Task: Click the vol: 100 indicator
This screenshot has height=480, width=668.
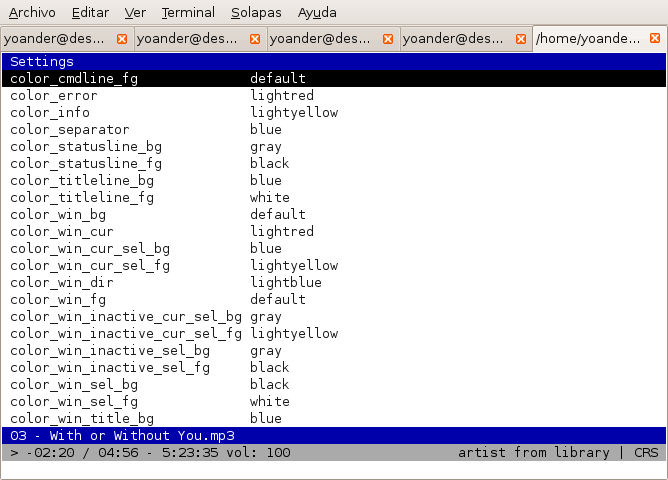Action: [259, 452]
